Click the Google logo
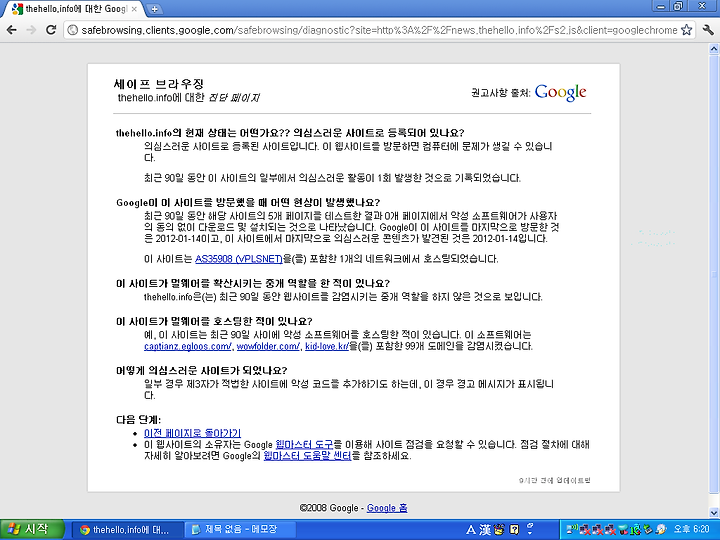This screenshot has height=540, width=720. tap(560, 92)
